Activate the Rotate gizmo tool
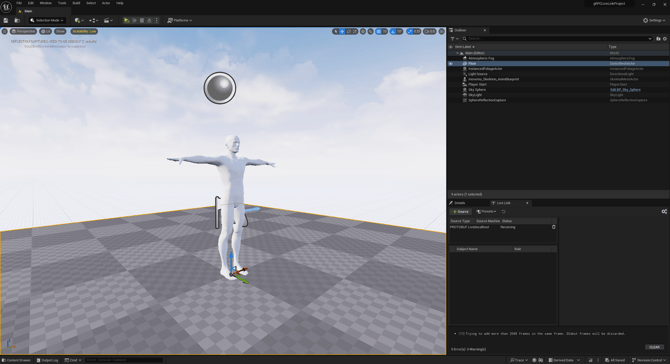Image resolution: width=670 pixels, height=364 pixels. tap(349, 31)
